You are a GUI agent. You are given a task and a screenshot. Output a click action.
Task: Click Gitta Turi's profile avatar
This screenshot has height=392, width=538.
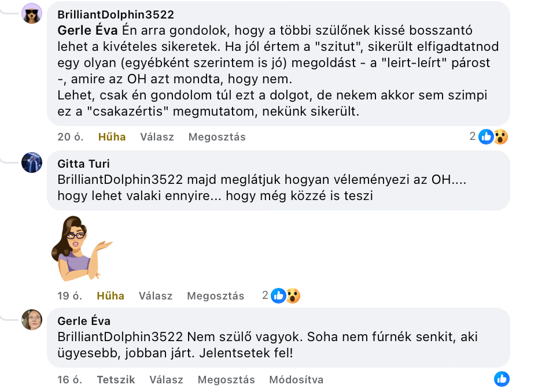[x=32, y=162]
